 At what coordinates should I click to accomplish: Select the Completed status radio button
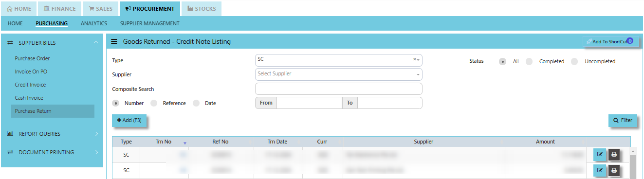[529, 62]
